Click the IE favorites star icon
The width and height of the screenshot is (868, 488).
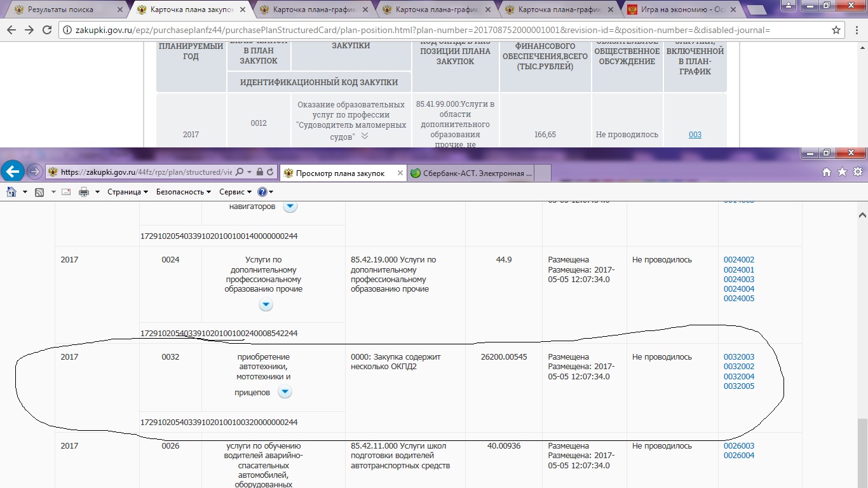[842, 172]
